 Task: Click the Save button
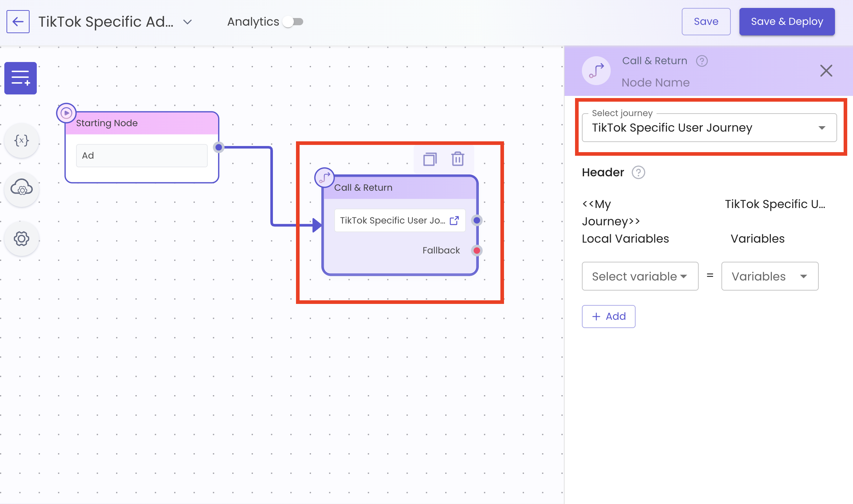[706, 22]
